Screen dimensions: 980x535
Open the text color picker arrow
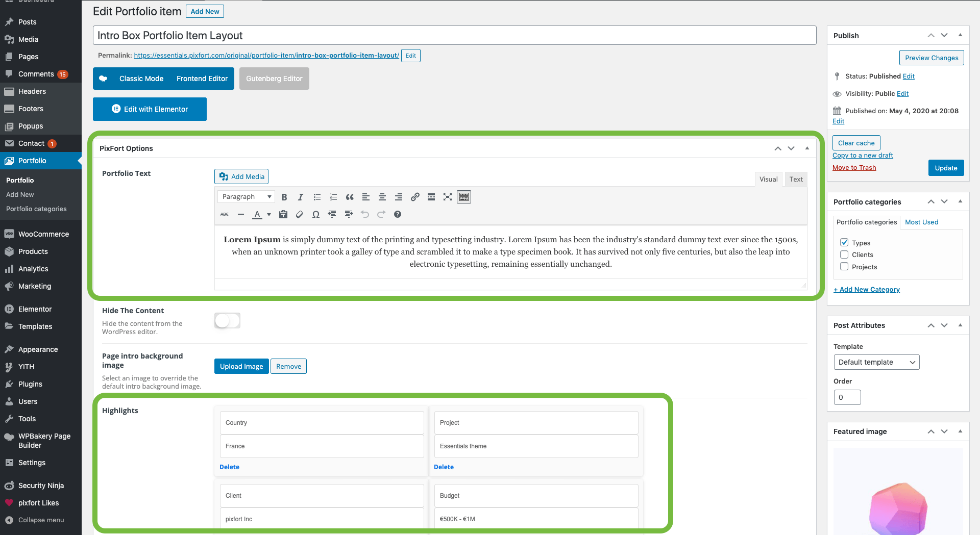click(x=269, y=214)
